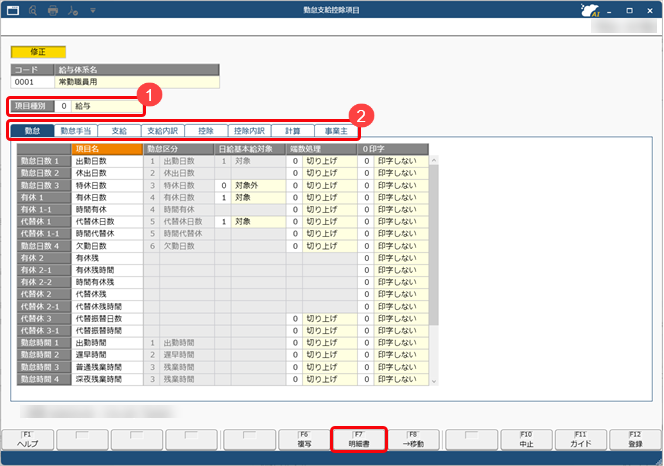Open print preview magnifier icon
The height and width of the screenshot is (466, 664).
34,11
